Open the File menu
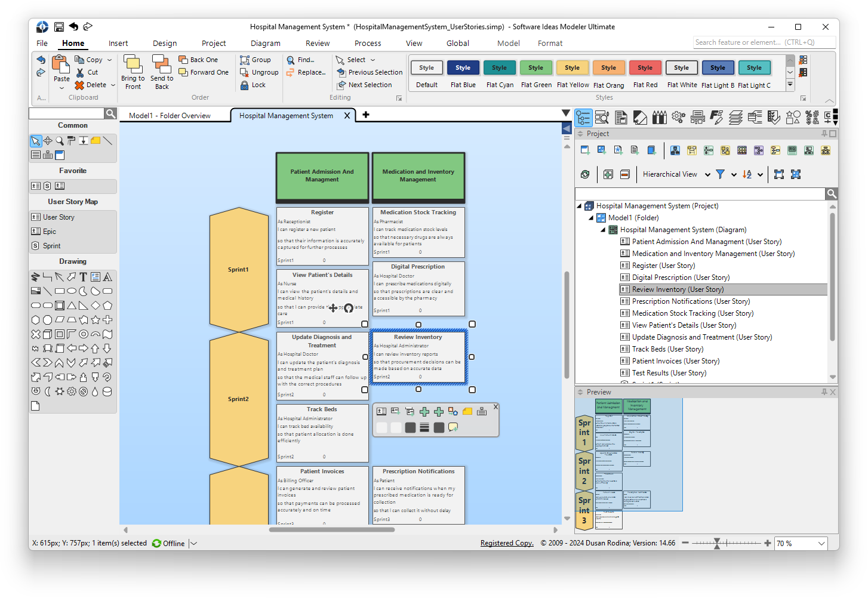 click(x=42, y=43)
